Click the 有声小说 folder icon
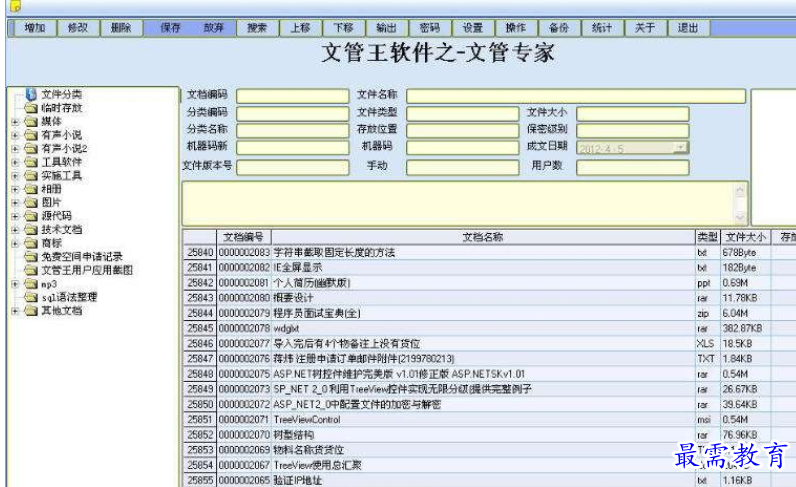The image size is (796, 487). pos(31,135)
